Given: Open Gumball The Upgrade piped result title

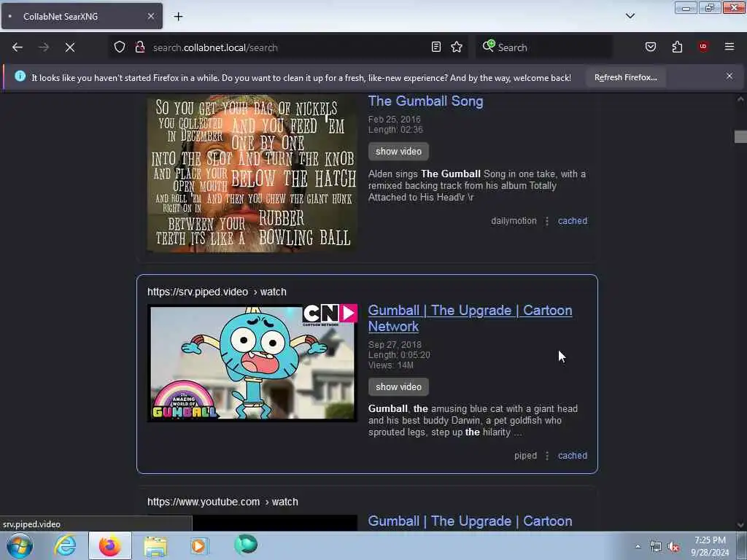Looking at the screenshot, I should point(470,318).
